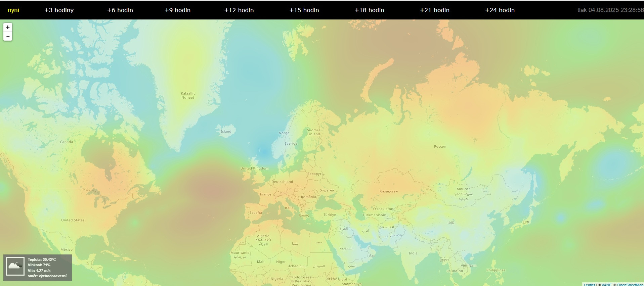This screenshot has height=286, width=644.
Task: Zoom in with the plus button
Action: pyautogui.click(x=8, y=27)
